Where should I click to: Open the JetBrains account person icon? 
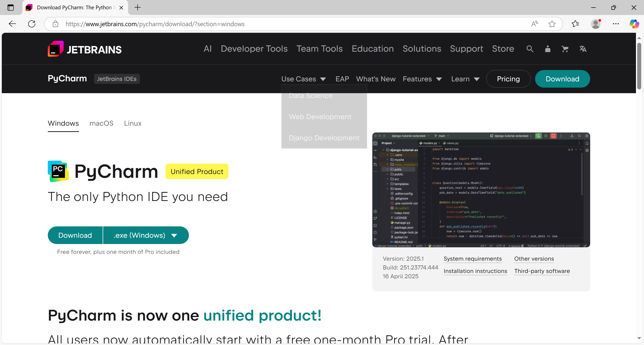point(548,49)
